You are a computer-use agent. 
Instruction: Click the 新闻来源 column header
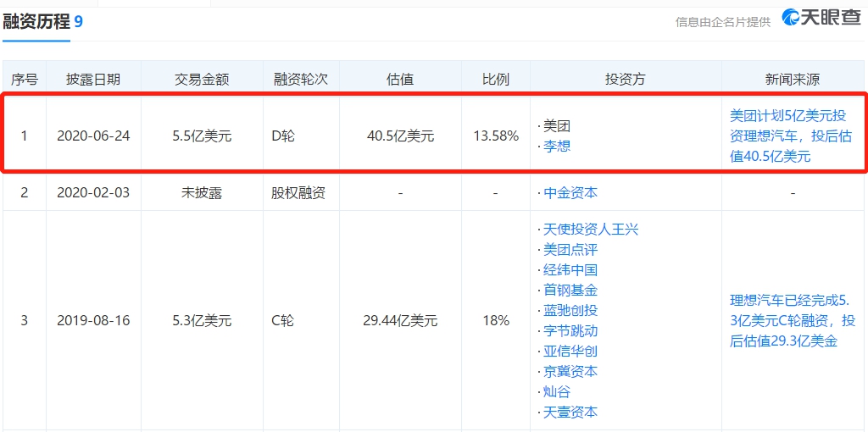(x=793, y=79)
